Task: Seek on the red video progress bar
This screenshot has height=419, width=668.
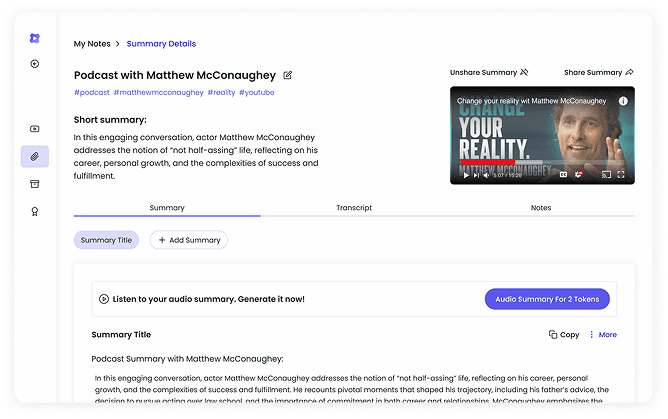Action: [x=488, y=162]
